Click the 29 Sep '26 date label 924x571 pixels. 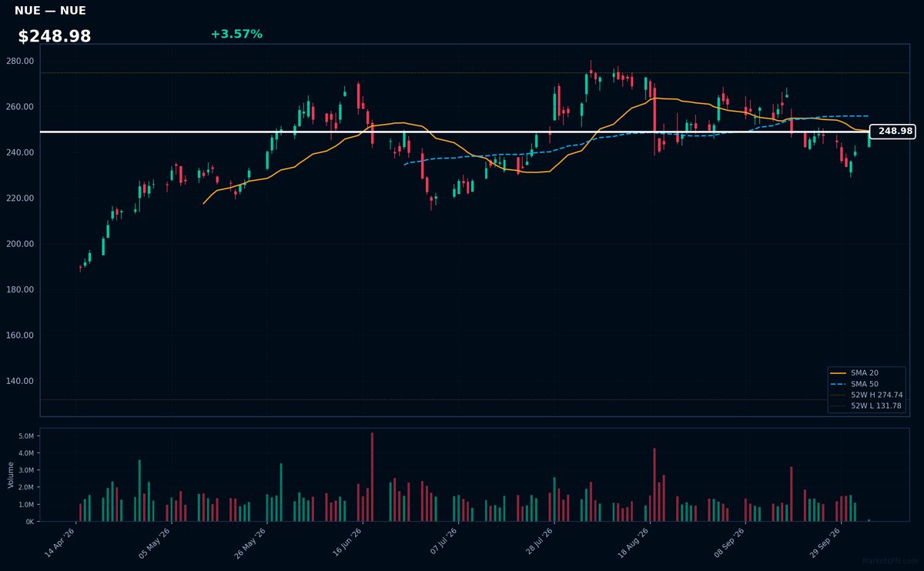click(826, 543)
